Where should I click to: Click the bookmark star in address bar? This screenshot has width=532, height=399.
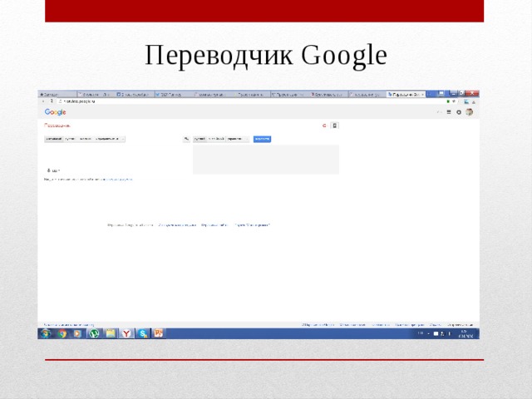pyautogui.click(x=454, y=101)
